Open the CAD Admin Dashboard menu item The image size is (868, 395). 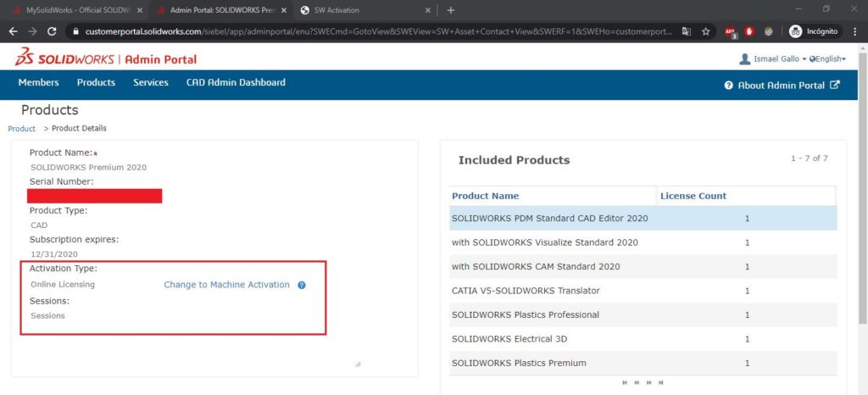pyautogui.click(x=236, y=82)
